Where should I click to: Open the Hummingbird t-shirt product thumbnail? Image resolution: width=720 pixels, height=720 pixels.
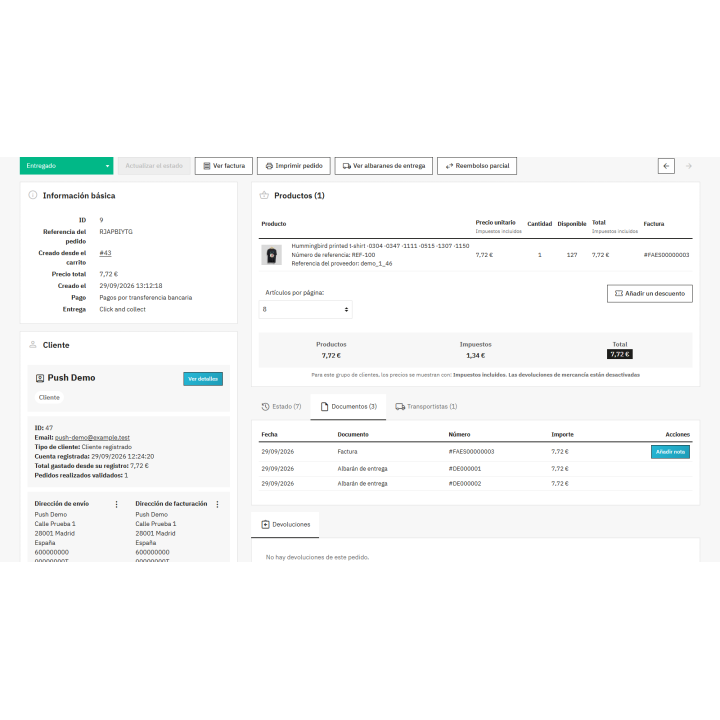[271, 255]
